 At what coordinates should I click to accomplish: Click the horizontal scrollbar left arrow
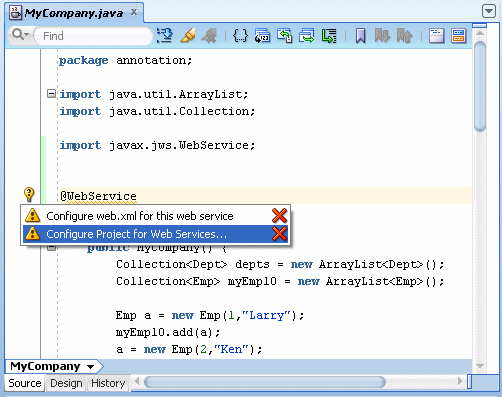[137, 381]
